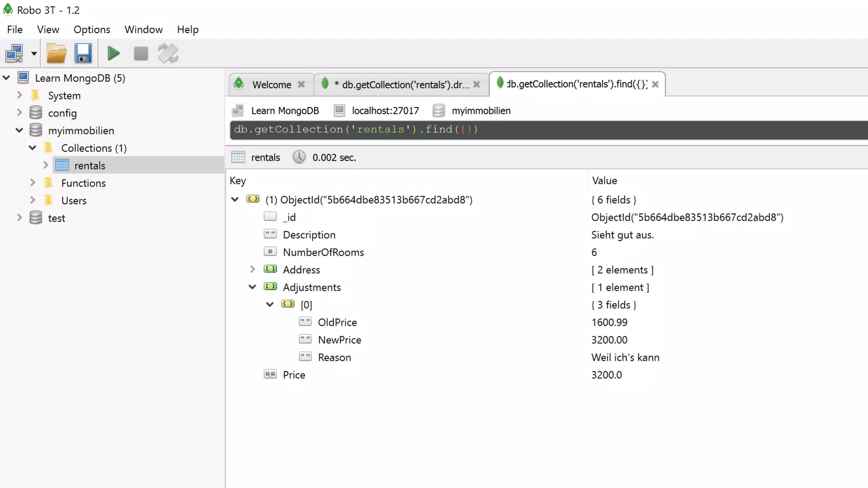Click the clock icon next to 0.002 sec.
This screenshot has height=488, width=868.
pyautogui.click(x=299, y=158)
